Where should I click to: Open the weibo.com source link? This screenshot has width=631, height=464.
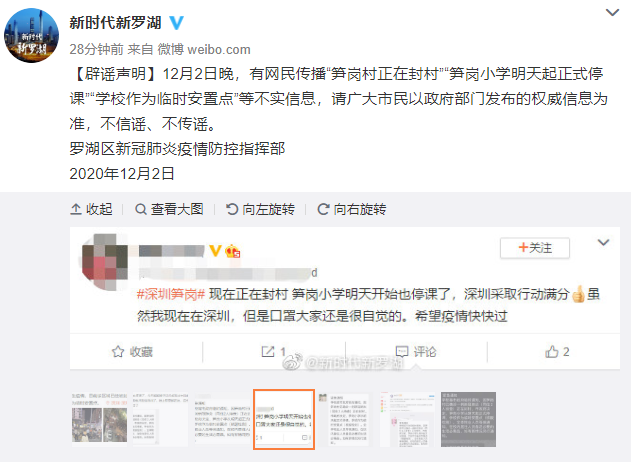coord(219,49)
